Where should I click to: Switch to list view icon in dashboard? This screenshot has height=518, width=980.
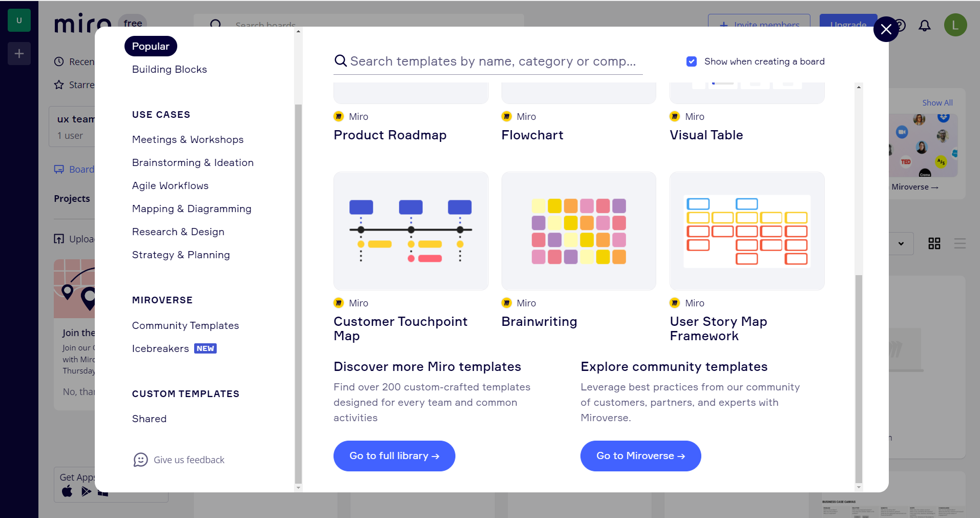click(960, 243)
